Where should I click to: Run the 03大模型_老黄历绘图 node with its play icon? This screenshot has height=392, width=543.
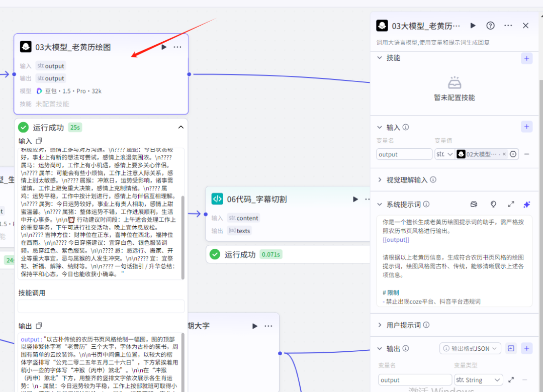(163, 47)
